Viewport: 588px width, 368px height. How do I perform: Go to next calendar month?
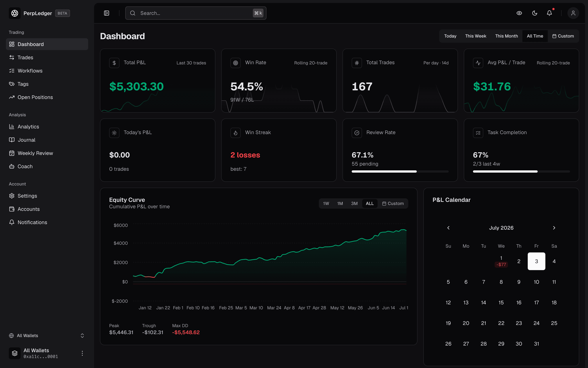tap(554, 228)
